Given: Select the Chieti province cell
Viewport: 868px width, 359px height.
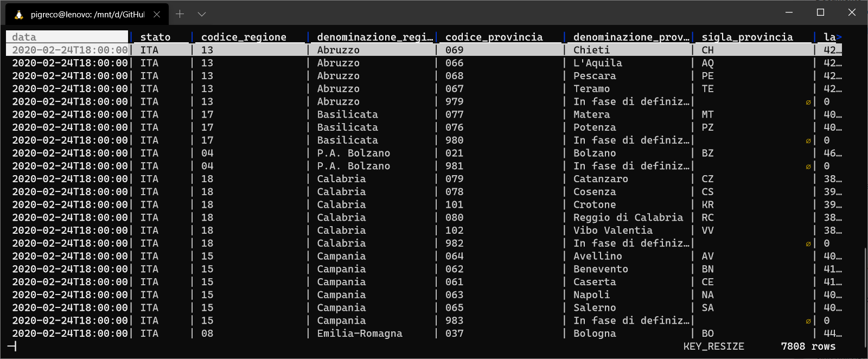Looking at the screenshot, I should (x=591, y=50).
